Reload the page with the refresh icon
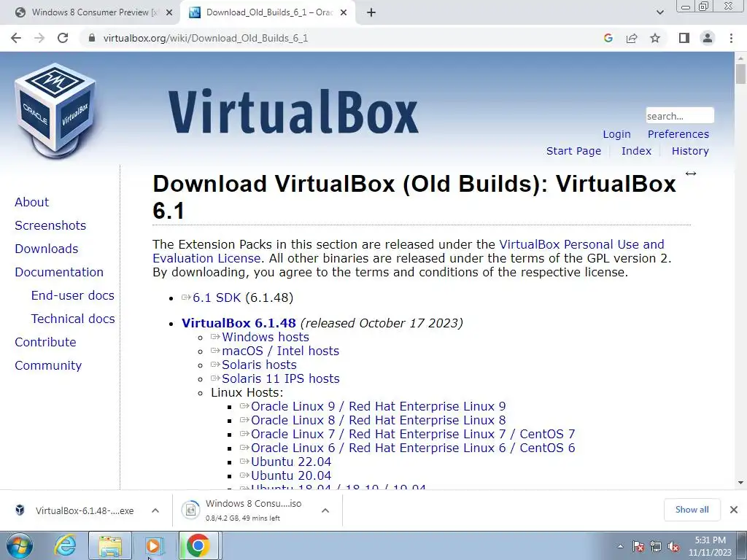 (63, 38)
